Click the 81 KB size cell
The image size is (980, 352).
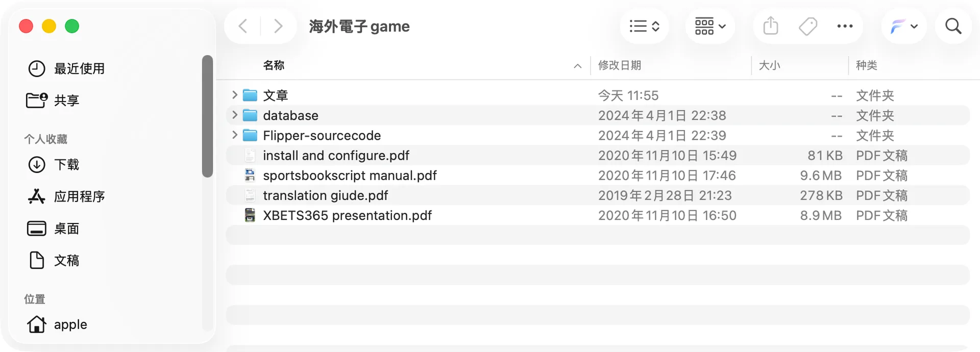[x=825, y=155]
